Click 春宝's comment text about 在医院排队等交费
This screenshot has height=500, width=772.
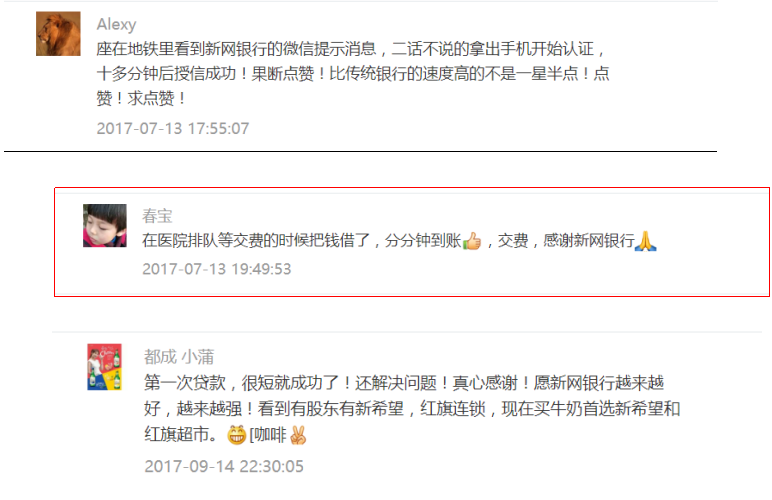(399, 241)
